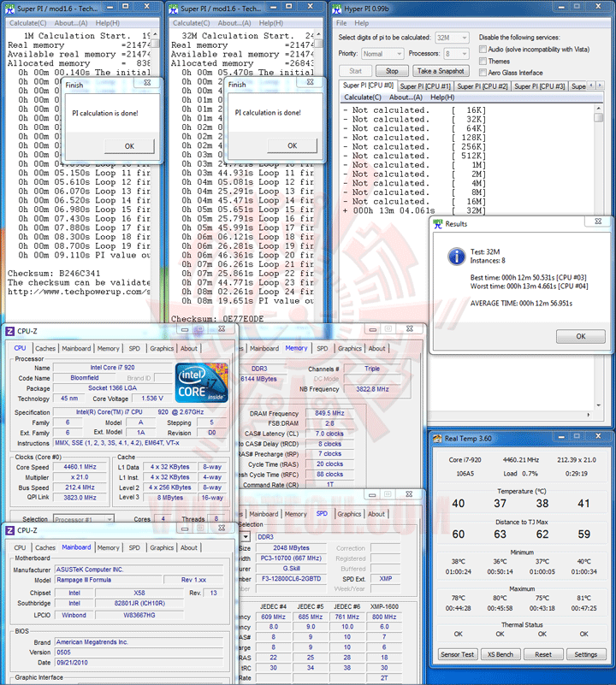Open Settings in Real Temp

[x=586, y=654]
